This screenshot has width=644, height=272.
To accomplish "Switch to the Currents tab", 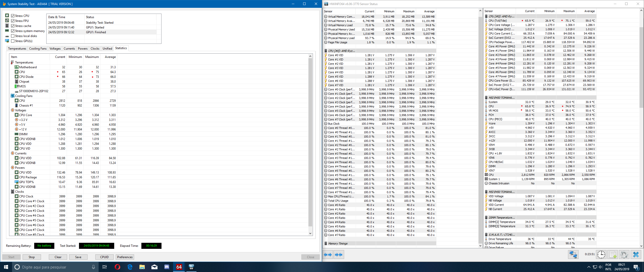I will click(x=69, y=49).
